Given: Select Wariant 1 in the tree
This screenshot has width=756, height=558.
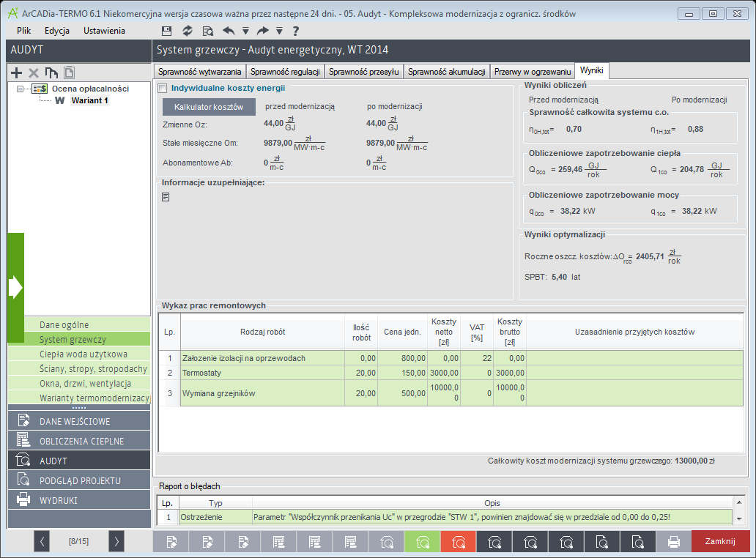Looking at the screenshot, I should click(89, 100).
